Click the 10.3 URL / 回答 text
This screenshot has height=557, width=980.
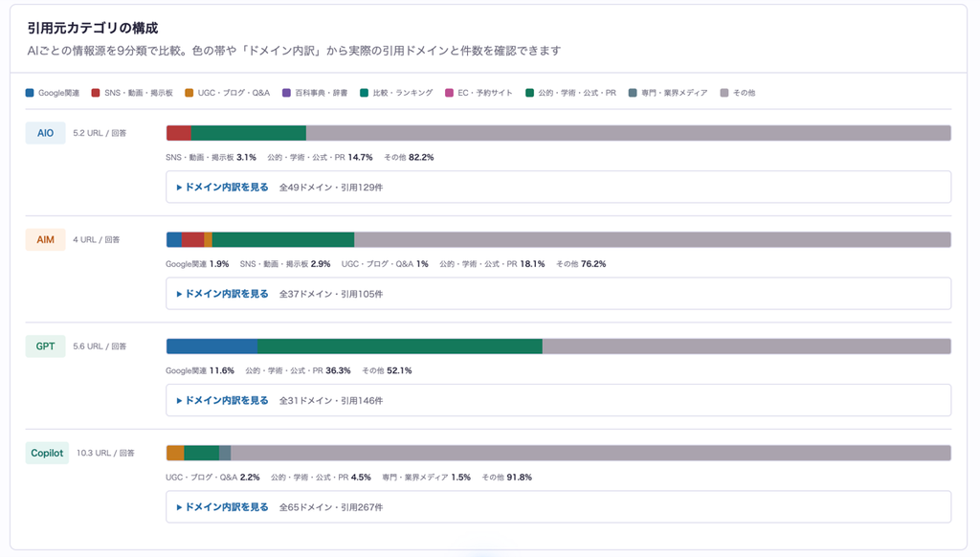click(x=105, y=453)
